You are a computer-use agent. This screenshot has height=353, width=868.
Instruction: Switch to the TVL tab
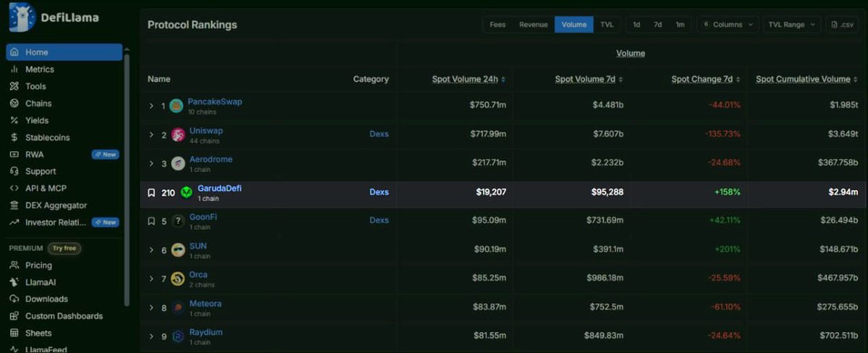607,25
